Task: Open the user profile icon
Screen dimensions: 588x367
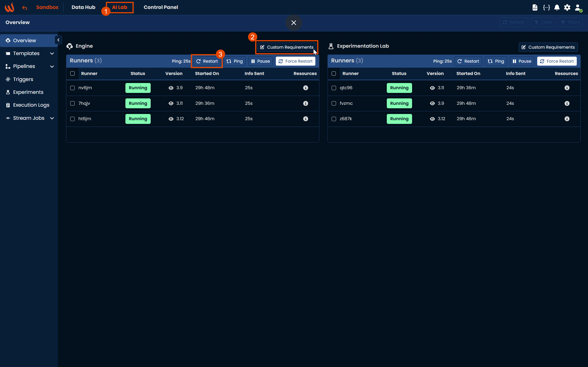Action: (x=578, y=8)
